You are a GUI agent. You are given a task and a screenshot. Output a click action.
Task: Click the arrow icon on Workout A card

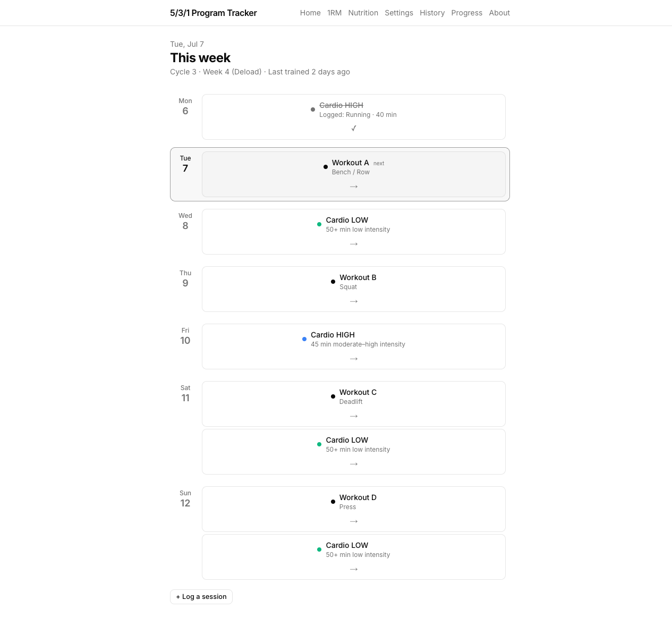pyautogui.click(x=354, y=187)
